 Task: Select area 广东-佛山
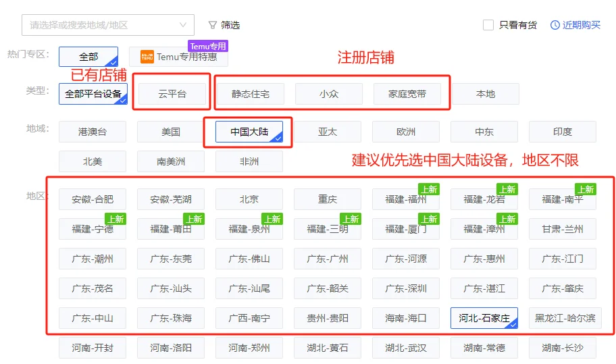(249, 259)
